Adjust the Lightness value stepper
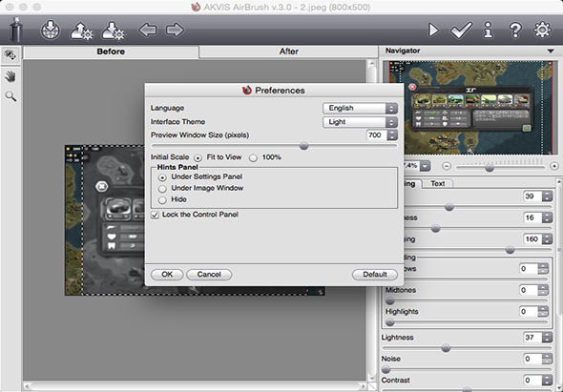563x392 pixels. tap(547, 337)
